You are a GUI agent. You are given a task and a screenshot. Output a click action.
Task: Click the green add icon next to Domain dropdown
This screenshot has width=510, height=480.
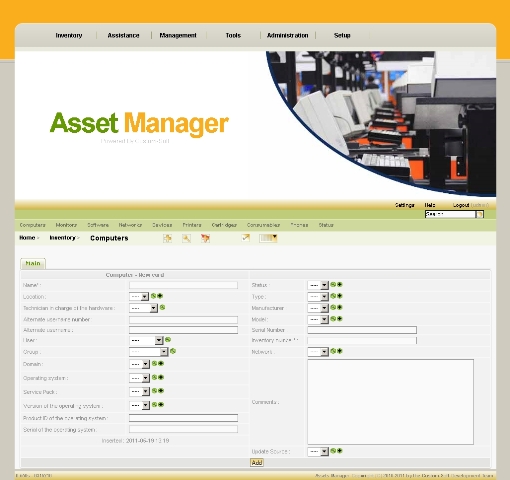(161, 363)
